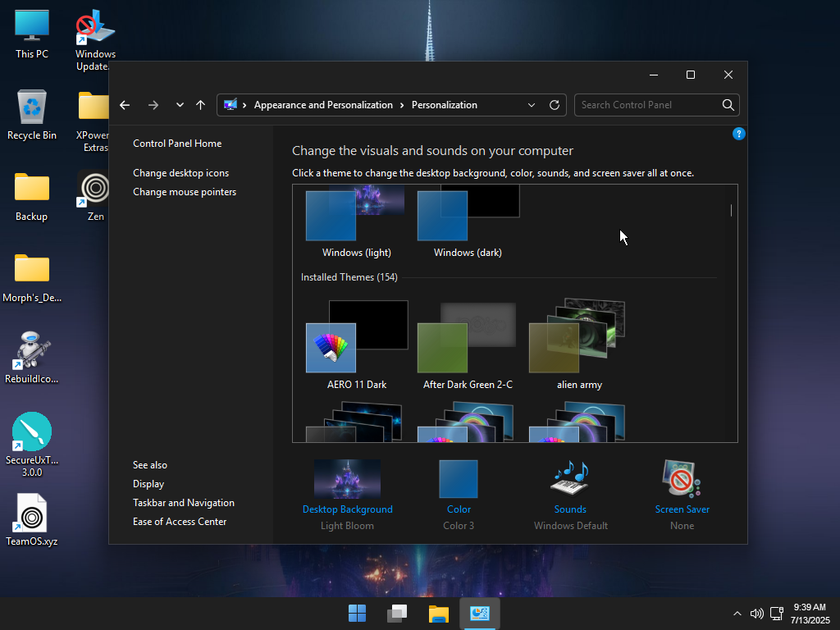Click the Appearance and Personalization breadcrumb
This screenshot has height=630, width=840.
point(323,105)
